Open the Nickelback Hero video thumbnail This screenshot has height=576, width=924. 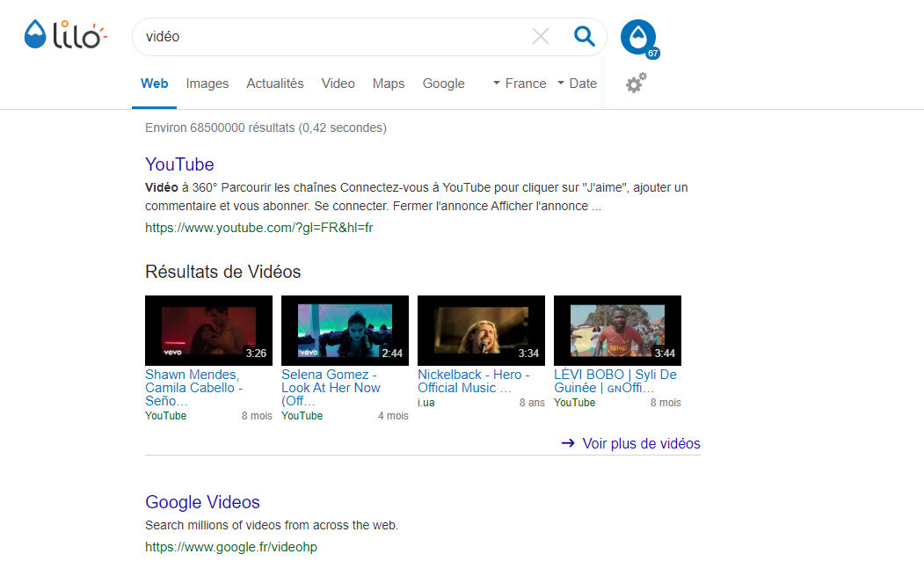coord(481,330)
